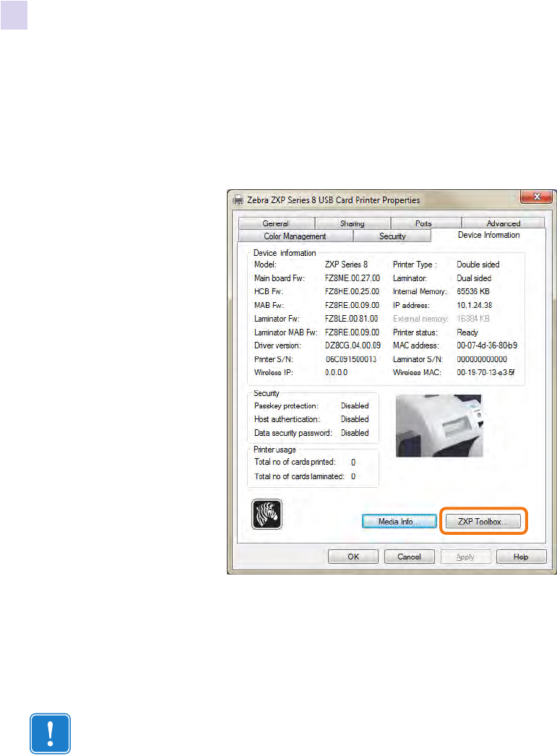
Task: Switch to the Security tab
Action: click(392, 236)
